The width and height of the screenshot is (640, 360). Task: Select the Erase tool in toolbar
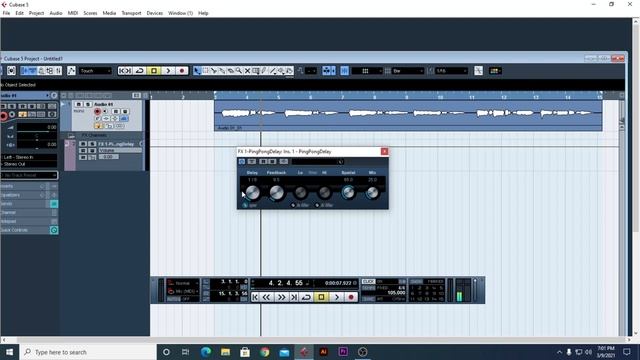[231, 71]
